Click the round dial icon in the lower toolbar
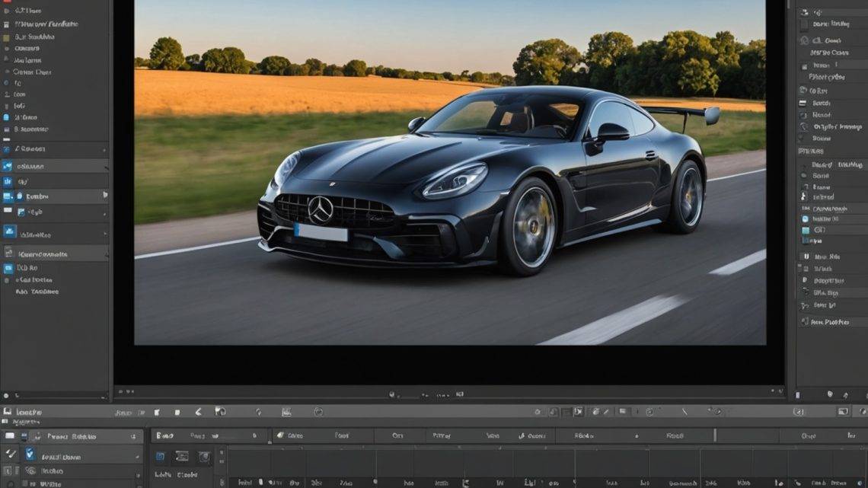The height and width of the screenshot is (488, 868). (x=318, y=412)
